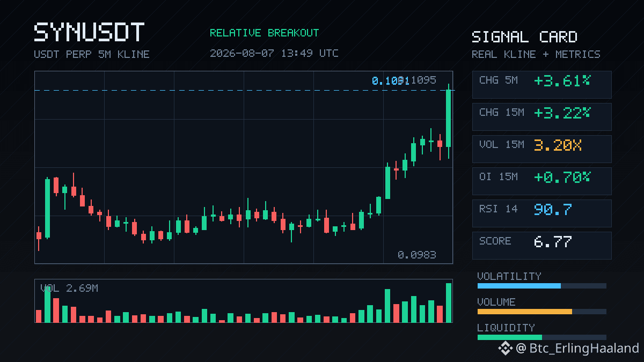Select the OI 15M +0.70% metric card

coord(541,181)
